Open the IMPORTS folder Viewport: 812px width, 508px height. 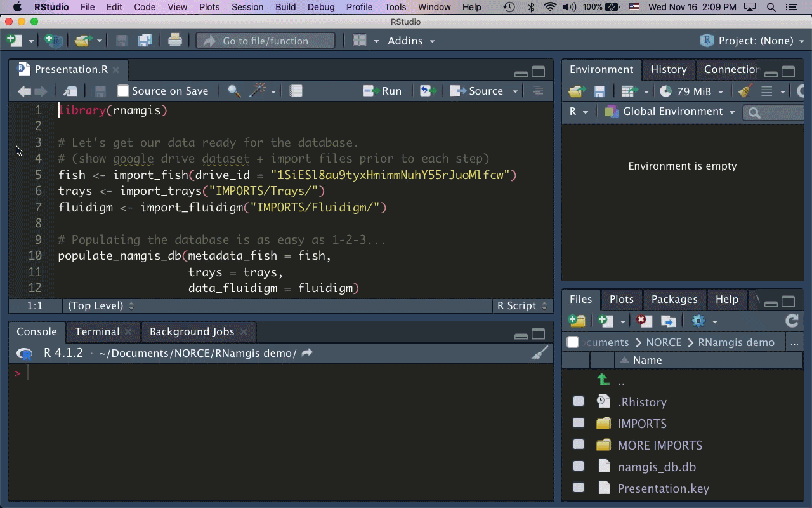pyautogui.click(x=642, y=424)
